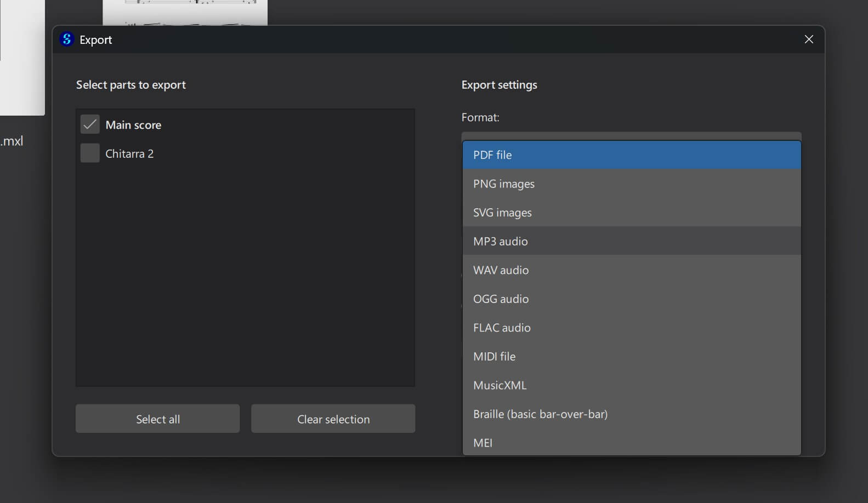Image resolution: width=868 pixels, height=503 pixels.
Task: Select WAV audio export format
Action: (x=631, y=270)
